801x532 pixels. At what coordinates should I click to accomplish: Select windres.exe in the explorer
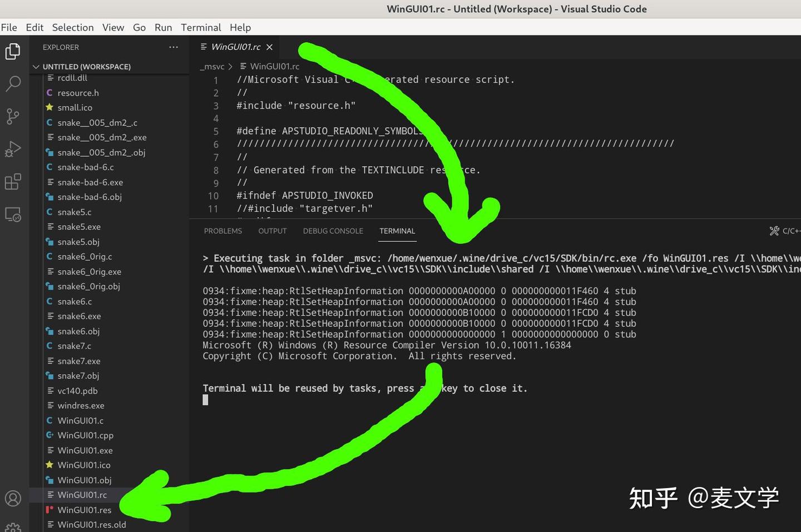pos(81,406)
